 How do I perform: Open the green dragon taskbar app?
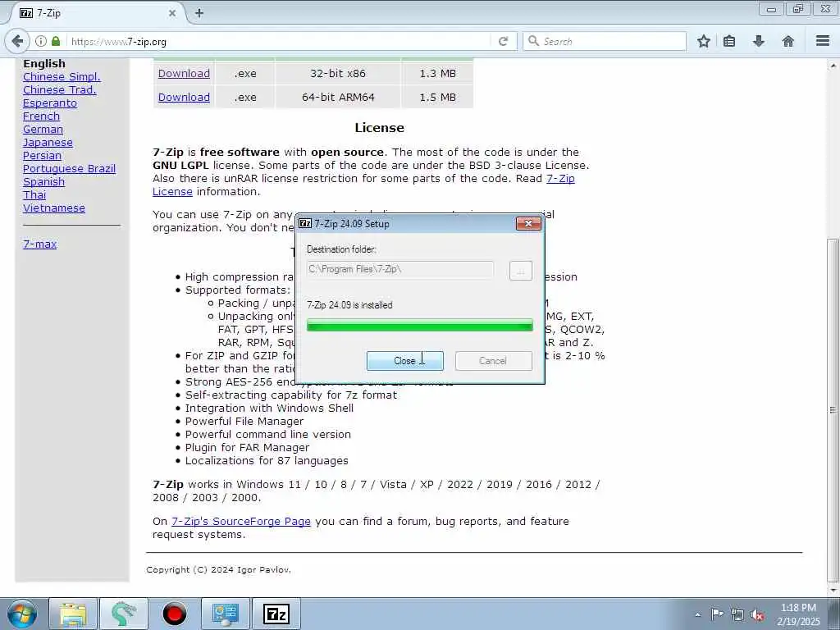click(x=124, y=614)
